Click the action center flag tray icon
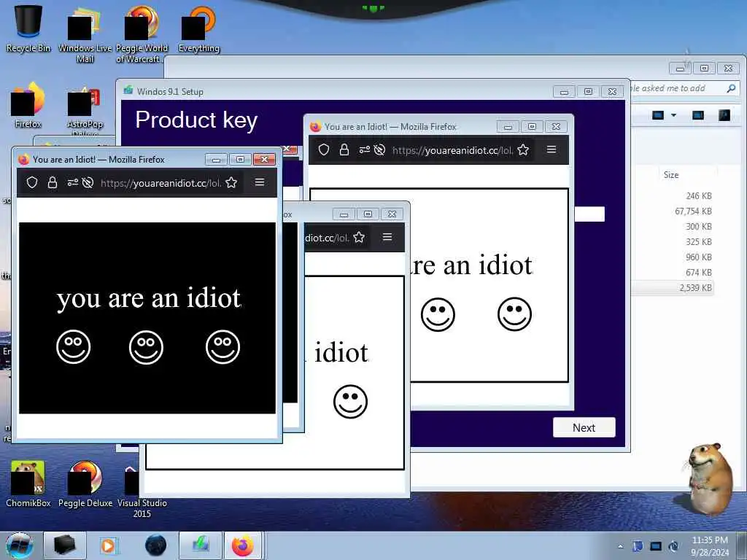Screen dimensions: 747x560 (x=638, y=546)
